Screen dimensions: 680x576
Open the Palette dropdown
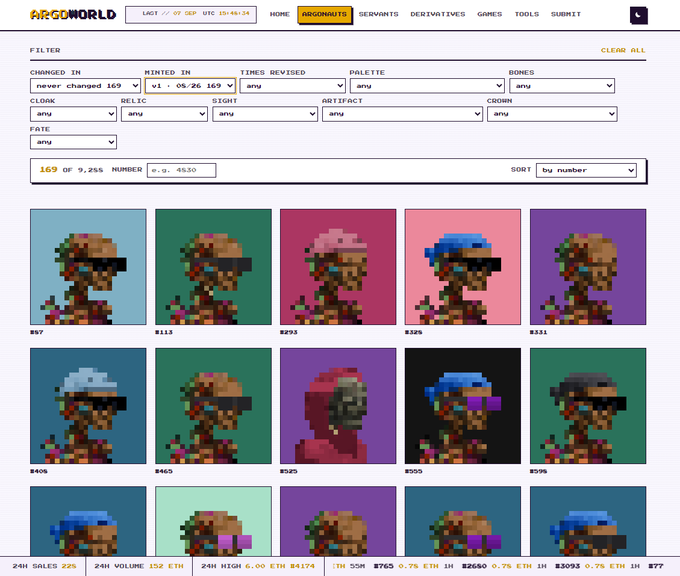click(427, 86)
